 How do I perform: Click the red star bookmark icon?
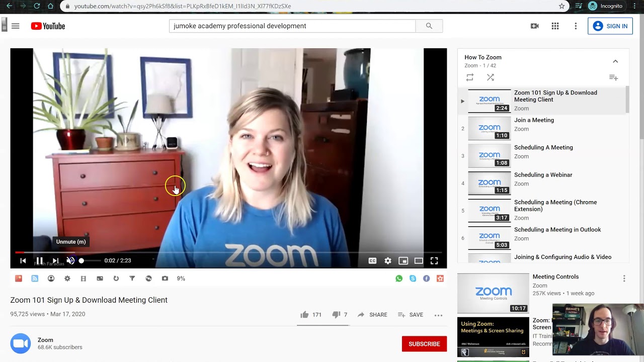click(x=440, y=278)
